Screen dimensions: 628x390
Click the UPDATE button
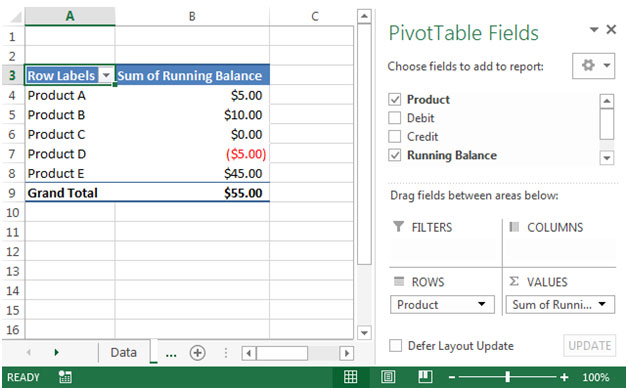(x=590, y=346)
